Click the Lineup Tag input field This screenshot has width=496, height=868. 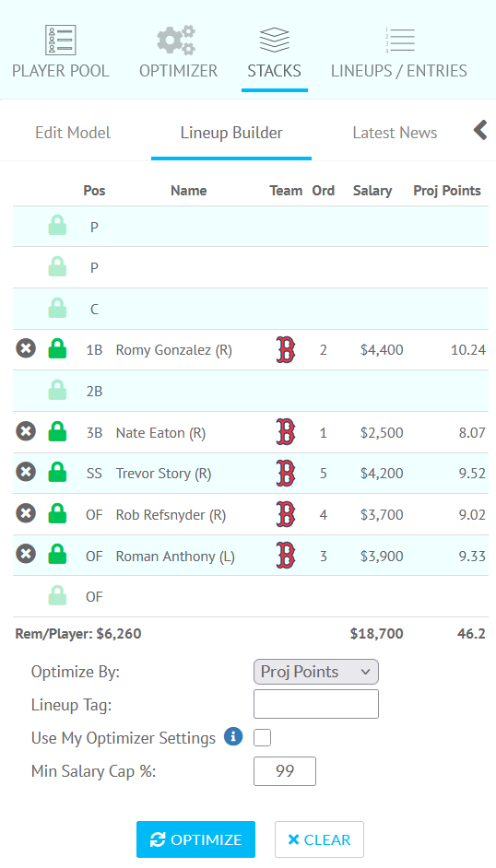click(316, 704)
